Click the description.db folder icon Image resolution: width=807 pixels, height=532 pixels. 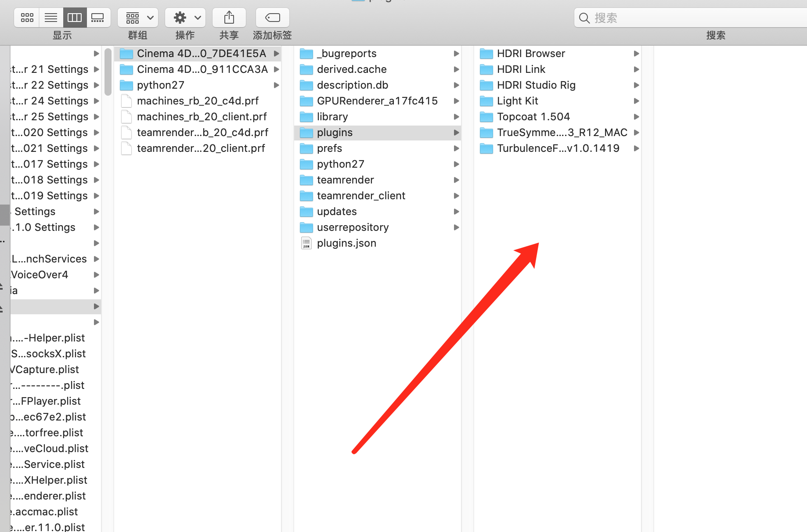click(306, 85)
